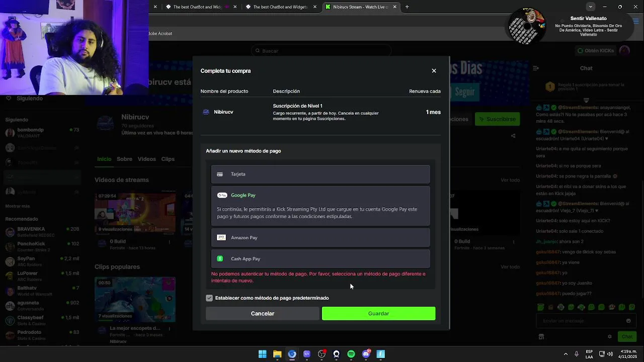This screenshot has width=644, height=362.
Task: Click Mostrar más in the sidebar
Action: coord(18,206)
